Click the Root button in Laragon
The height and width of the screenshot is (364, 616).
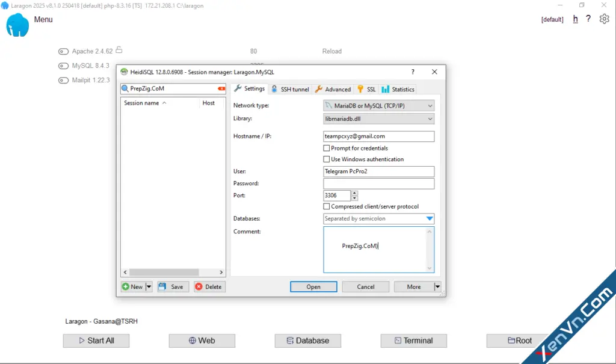pyautogui.click(x=519, y=341)
